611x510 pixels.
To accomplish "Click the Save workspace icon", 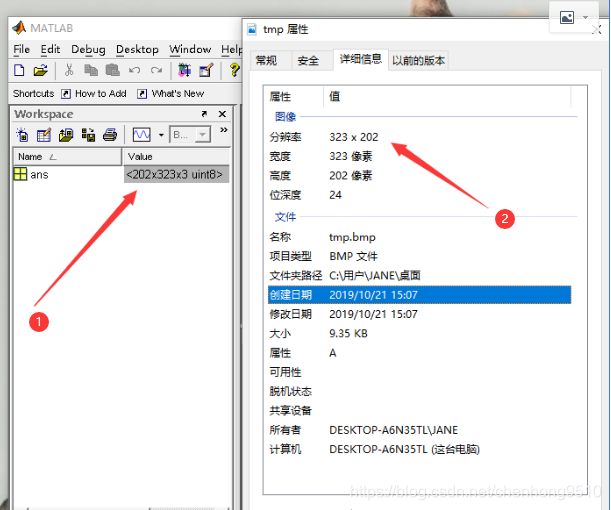I will tap(88, 135).
